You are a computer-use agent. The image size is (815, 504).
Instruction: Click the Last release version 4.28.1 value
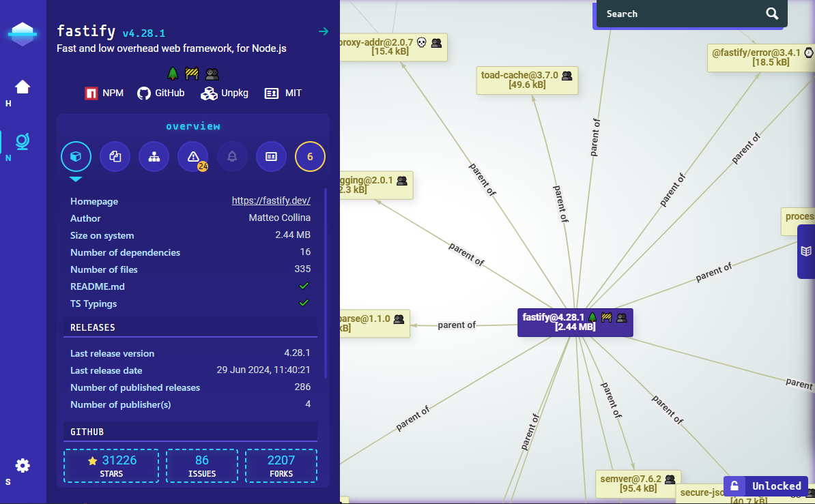(x=298, y=353)
